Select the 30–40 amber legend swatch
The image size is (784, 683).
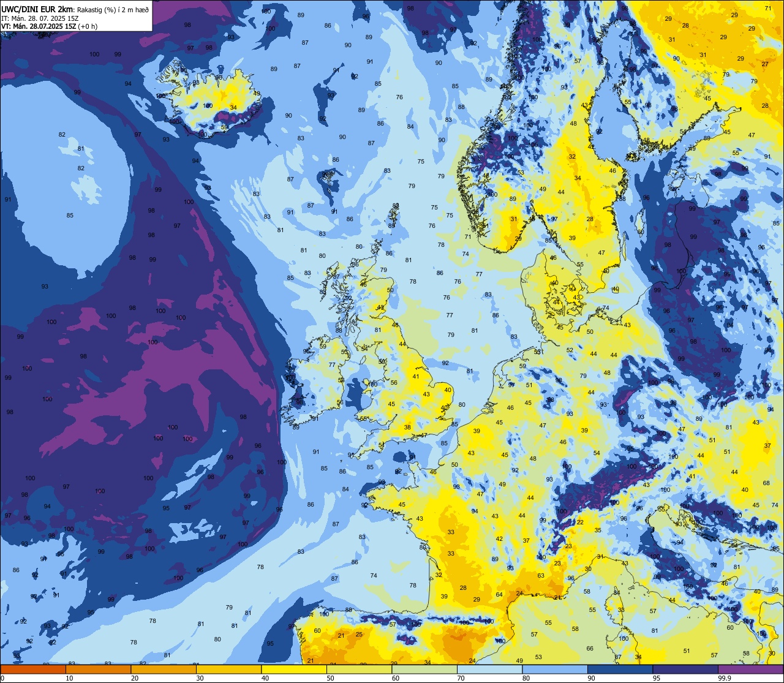[x=228, y=669]
